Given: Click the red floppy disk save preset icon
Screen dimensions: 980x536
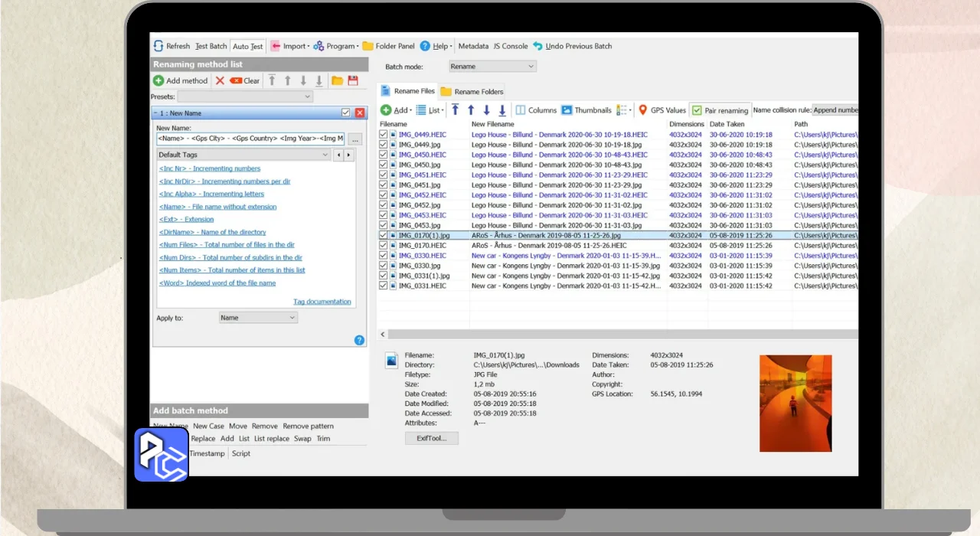Looking at the screenshot, I should click(353, 80).
